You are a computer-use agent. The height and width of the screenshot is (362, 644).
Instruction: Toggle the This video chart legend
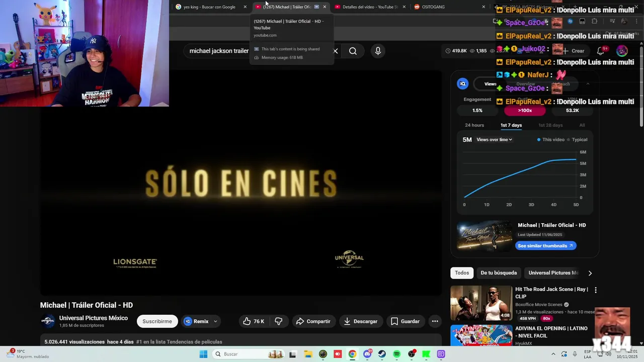pos(551,140)
